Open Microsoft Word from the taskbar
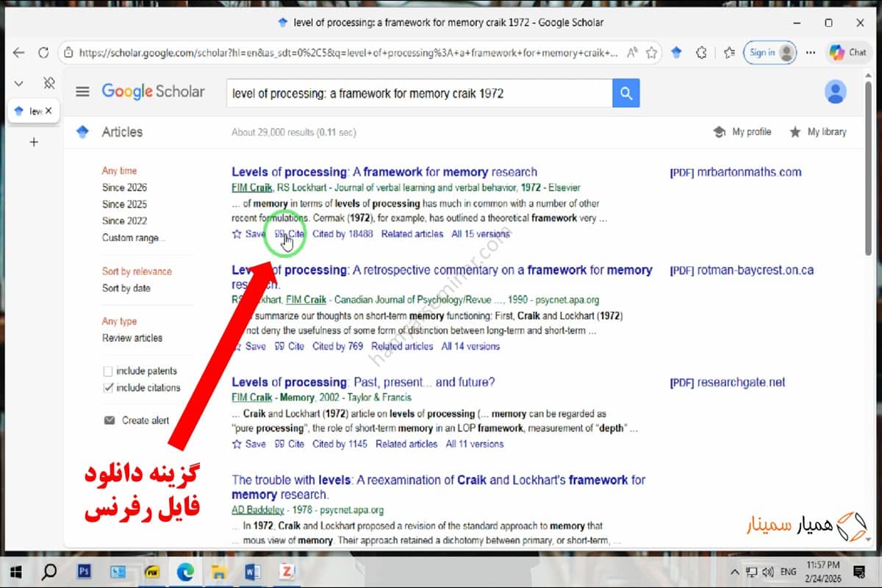The image size is (882, 588). coord(252,571)
